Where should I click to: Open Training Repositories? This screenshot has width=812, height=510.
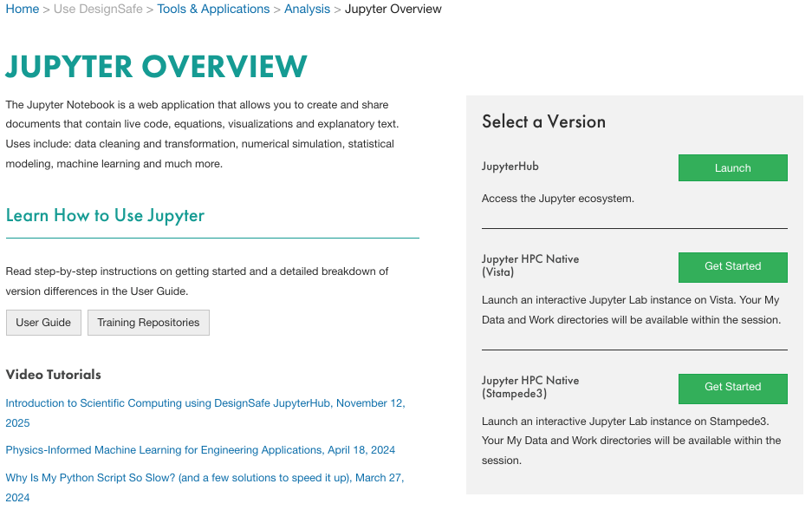click(x=147, y=322)
